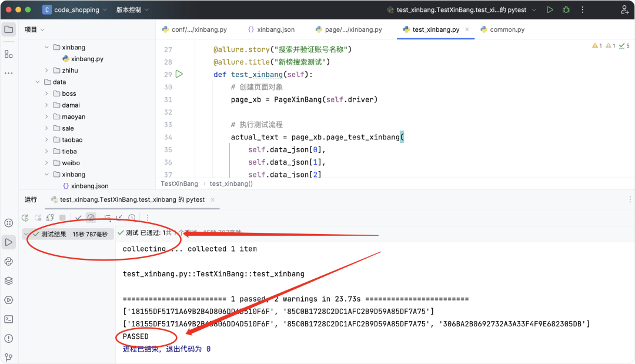Open more tool windows ellipsis in sidebar
This screenshot has width=635, height=364.
point(9,74)
